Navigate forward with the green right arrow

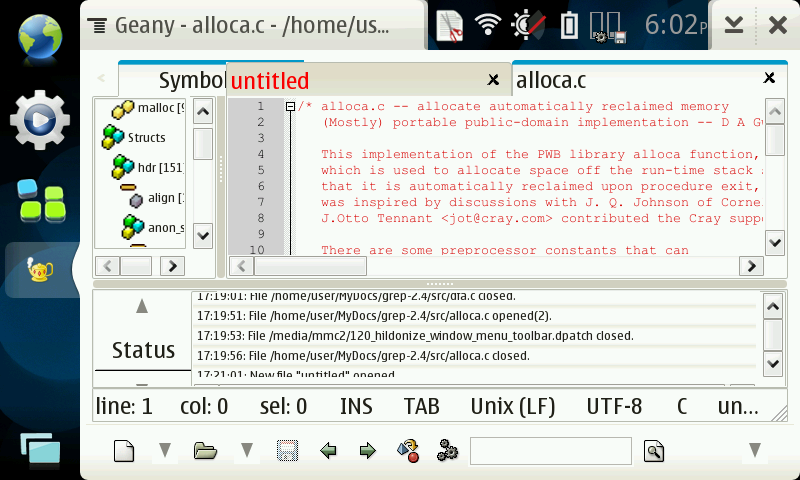[367, 451]
